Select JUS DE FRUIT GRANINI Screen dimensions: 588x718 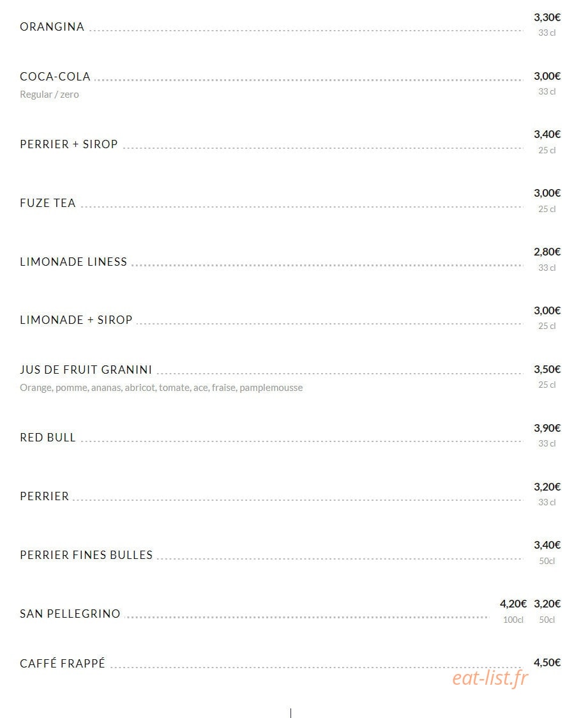point(86,369)
